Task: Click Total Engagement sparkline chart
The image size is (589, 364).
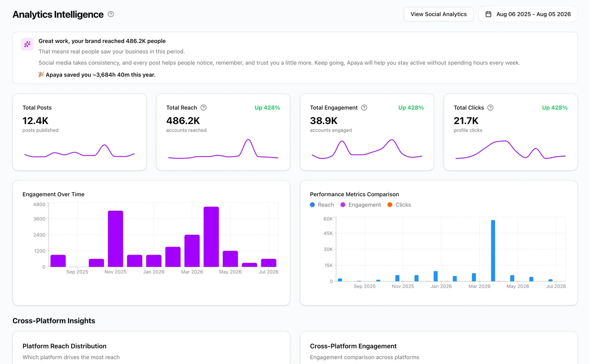Action: (367, 149)
